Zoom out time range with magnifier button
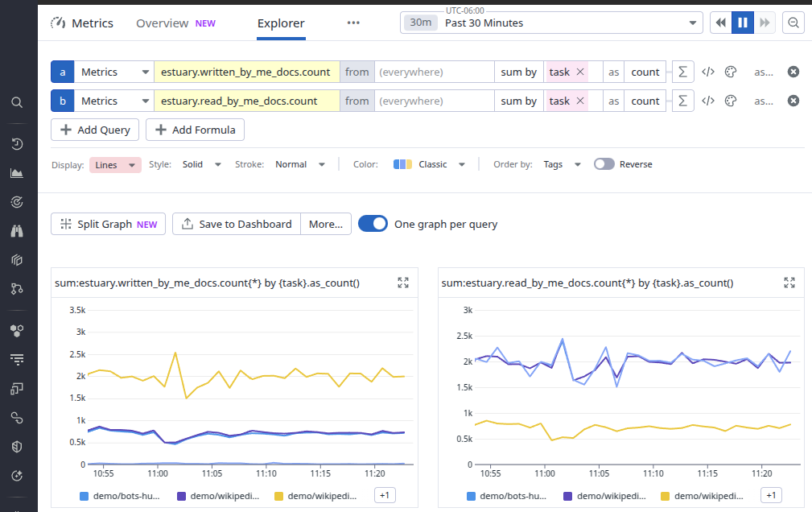The height and width of the screenshot is (512, 812). (793, 23)
